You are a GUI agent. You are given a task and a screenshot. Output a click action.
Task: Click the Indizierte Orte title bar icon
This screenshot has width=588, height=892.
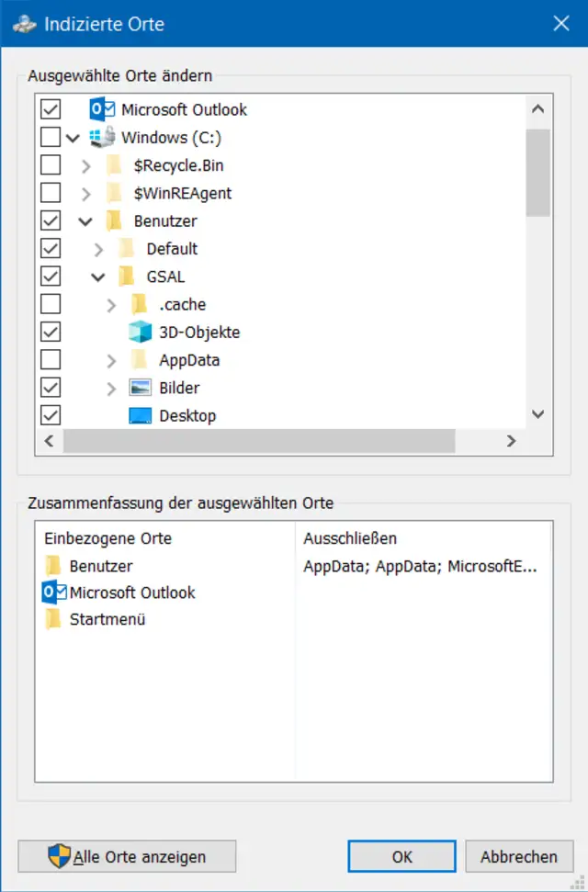(x=24, y=24)
